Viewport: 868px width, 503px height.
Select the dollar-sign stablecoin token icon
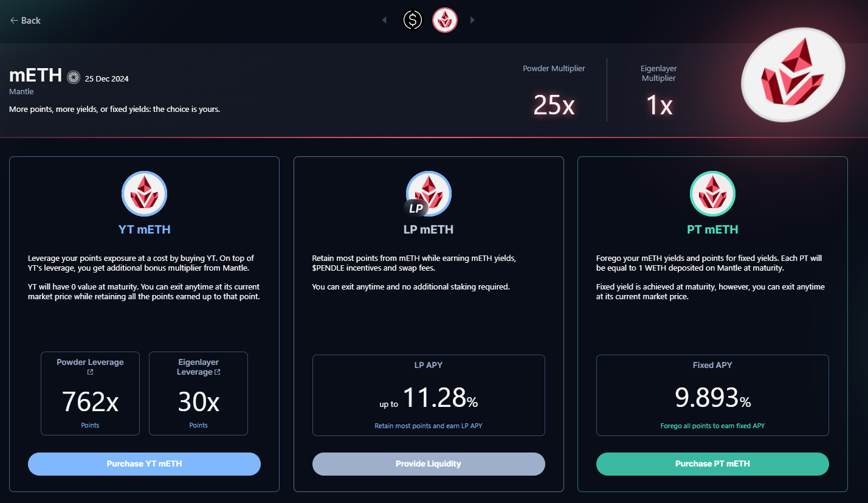click(413, 19)
